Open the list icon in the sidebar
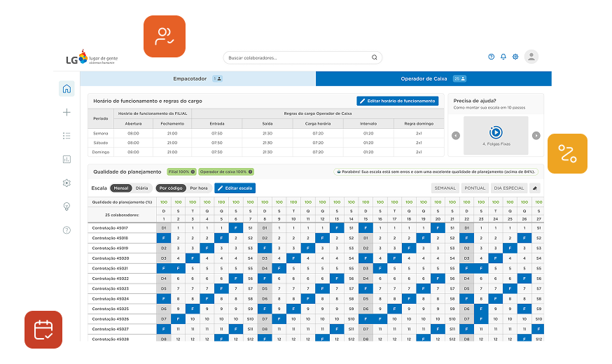This screenshot has width=612, height=364. [x=67, y=136]
